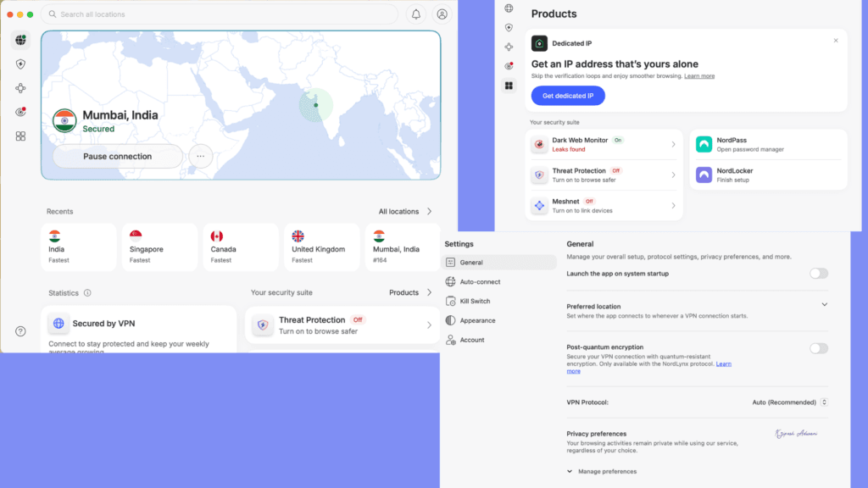Image resolution: width=868 pixels, height=488 pixels.
Task: Click shield icon in Products window sidebar
Action: tap(509, 28)
